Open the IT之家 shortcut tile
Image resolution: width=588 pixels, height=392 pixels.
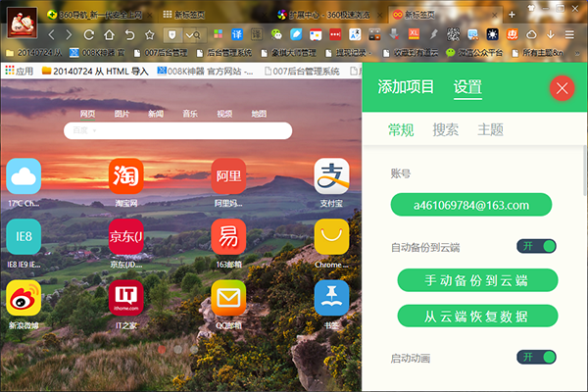126,298
